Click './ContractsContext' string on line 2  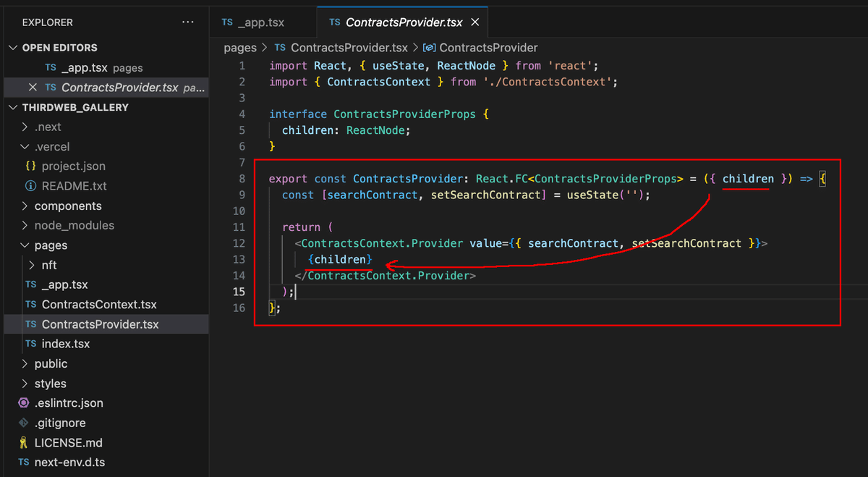(549, 82)
